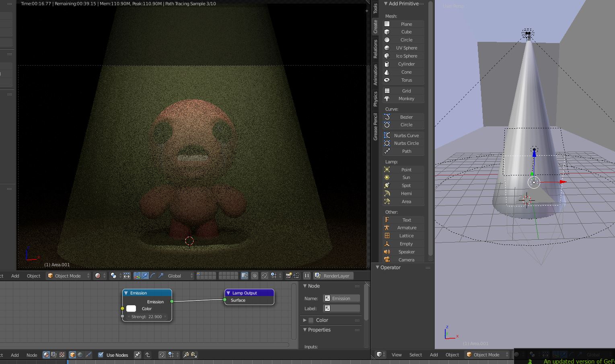615x364 pixels.
Task: Add a Bezier curve
Action: 403,117
